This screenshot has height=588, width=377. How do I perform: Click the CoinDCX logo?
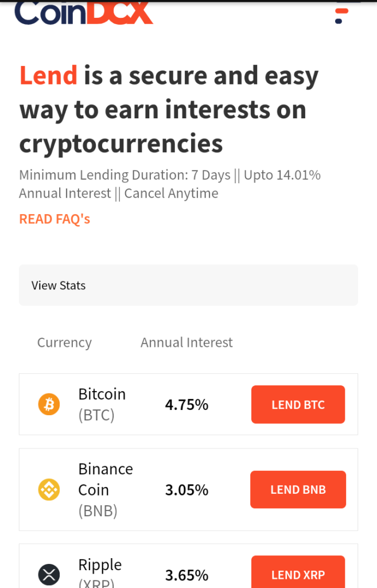[x=84, y=13]
